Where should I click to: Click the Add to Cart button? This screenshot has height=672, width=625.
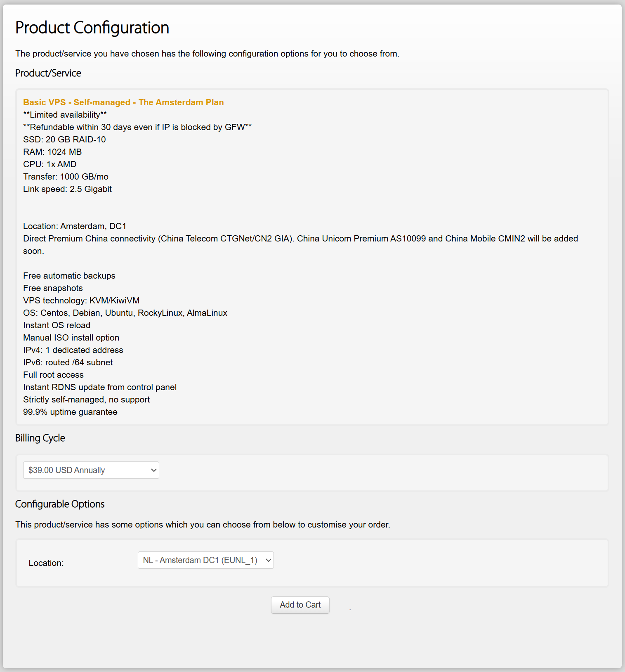click(x=300, y=605)
